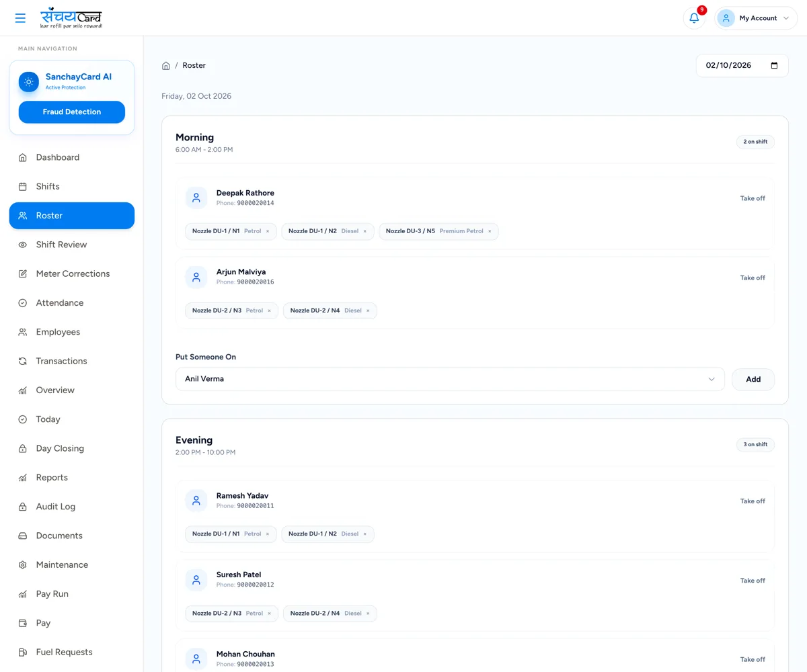807x672 pixels.
Task: Click Take off for Deepak Rathore
Action: point(753,198)
